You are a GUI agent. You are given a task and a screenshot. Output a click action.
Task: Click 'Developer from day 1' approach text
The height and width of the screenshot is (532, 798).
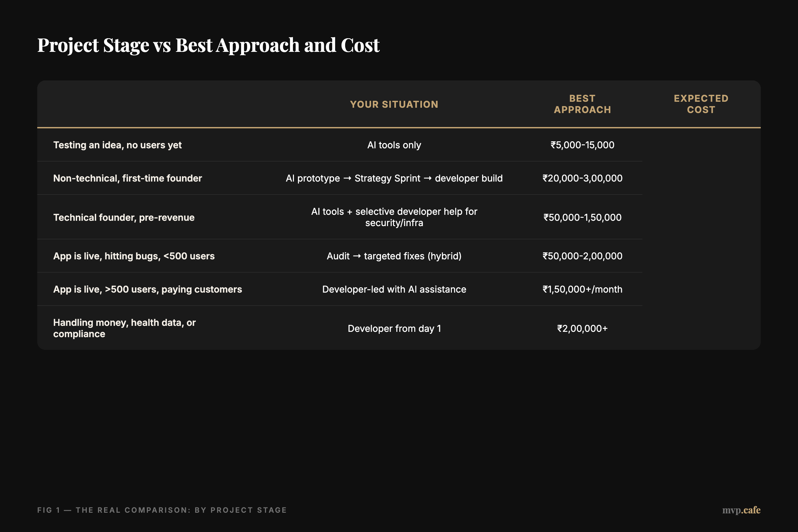[394, 328]
